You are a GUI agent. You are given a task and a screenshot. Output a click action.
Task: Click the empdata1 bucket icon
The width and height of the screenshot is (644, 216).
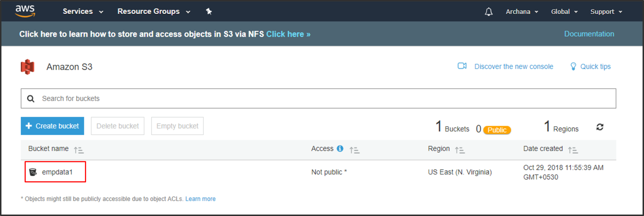(33, 172)
